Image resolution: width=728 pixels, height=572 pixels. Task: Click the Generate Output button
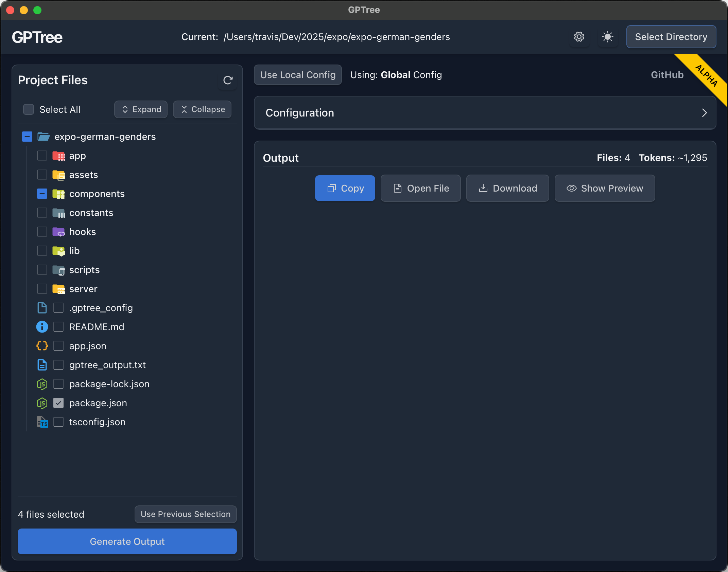127,541
